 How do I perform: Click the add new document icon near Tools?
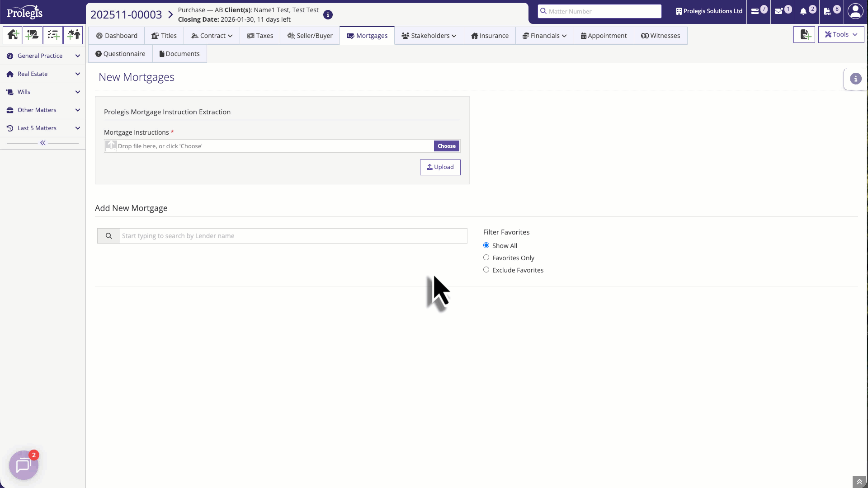(x=805, y=34)
